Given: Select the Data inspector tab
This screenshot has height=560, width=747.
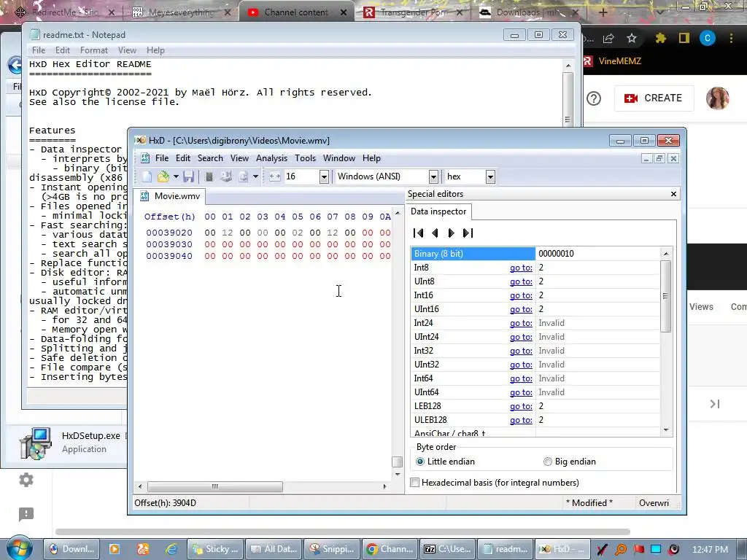Looking at the screenshot, I should point(438,211).
